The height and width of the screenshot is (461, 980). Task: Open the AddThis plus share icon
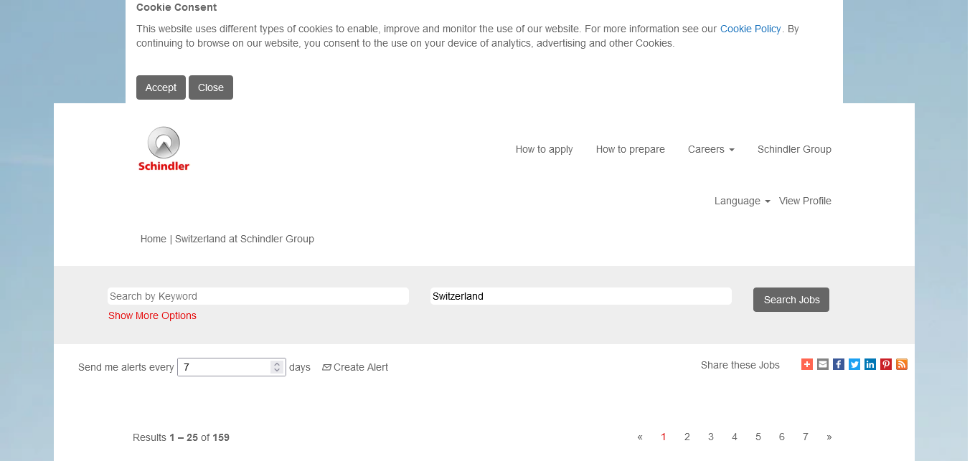pyautogui.click(x=807, y=364)
